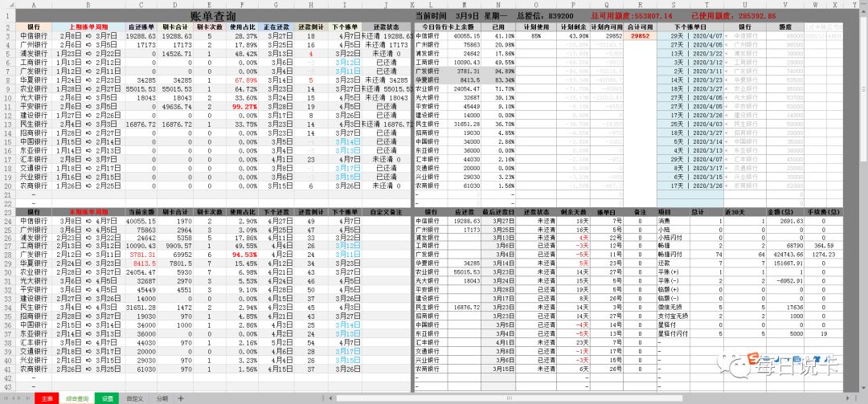Open the 分期 sheet tab
The height and width of the screenshot is (404, 868).
coord(161,398)
